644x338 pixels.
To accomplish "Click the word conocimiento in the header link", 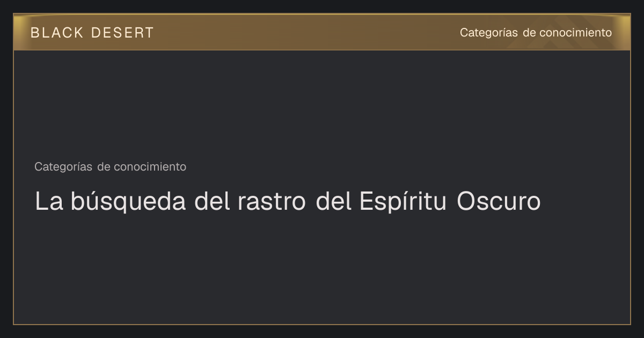I will tap(575, 33).
